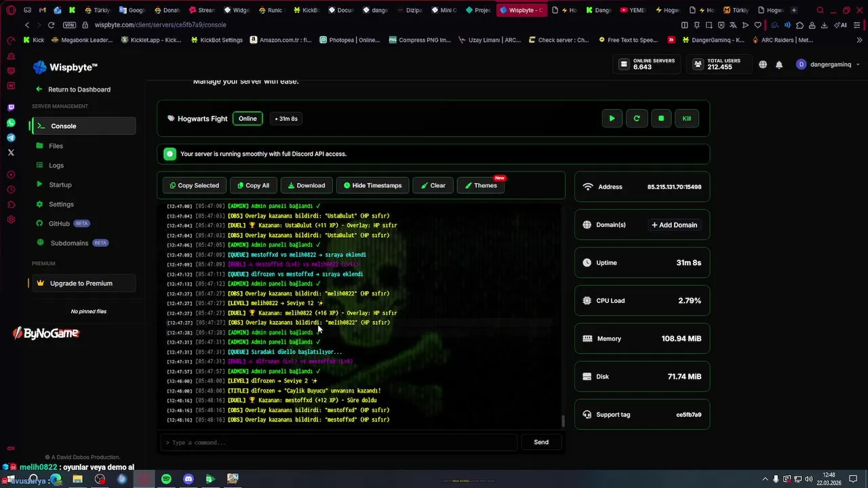This screenshot has height=488, width=868.
Task: Reload the page
Action: pyautogui.click(x=51, y=25)
